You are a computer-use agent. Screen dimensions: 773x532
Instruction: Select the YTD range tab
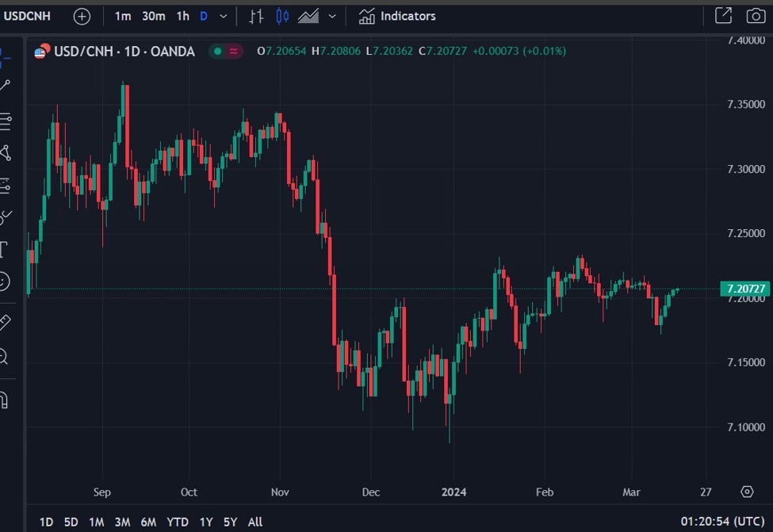(x=178, y=522)
